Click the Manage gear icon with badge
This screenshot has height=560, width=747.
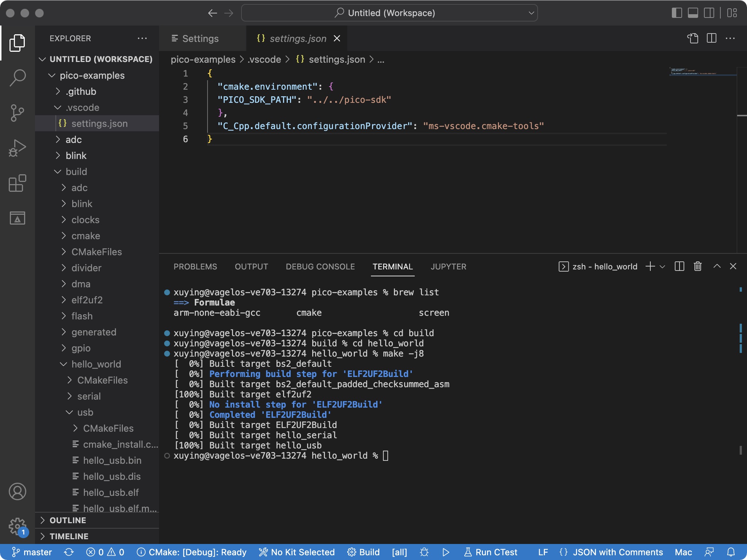(17, 526)
